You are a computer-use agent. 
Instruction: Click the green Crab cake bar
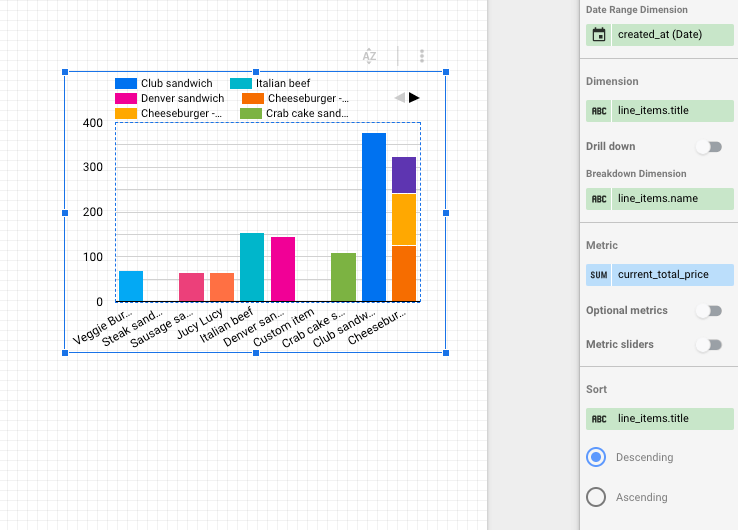coord(344,277)
